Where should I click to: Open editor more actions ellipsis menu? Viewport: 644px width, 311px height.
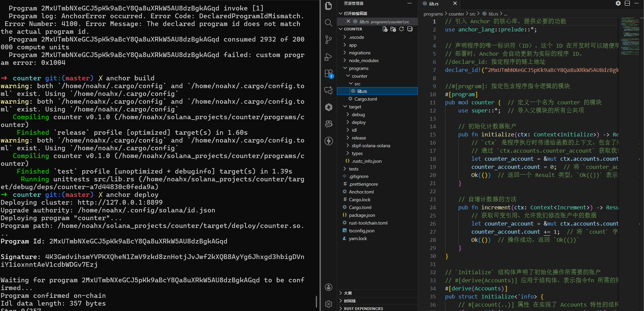tap(637, 3)
